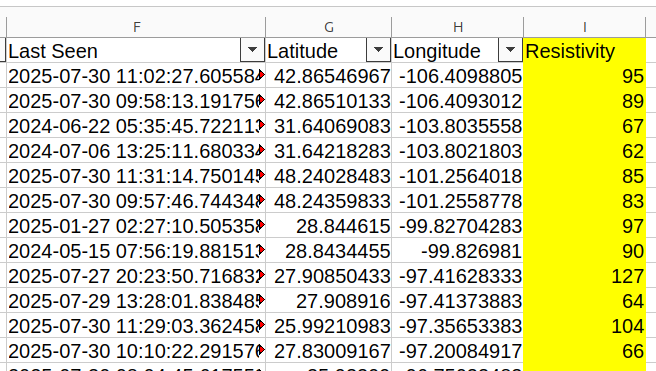Click the Longitude header cell
656x371 pixels.
click(457, 51)
